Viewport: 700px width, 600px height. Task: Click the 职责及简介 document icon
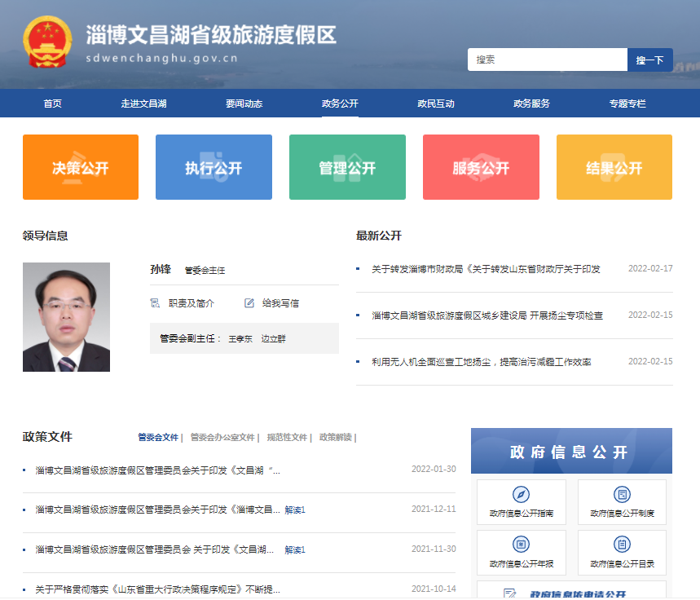(155, 303)
